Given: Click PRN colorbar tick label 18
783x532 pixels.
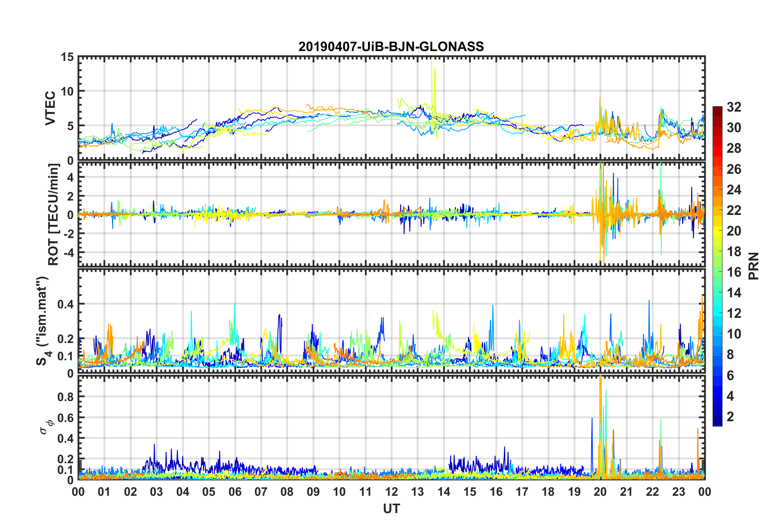Looking at the screenshot, I should click(x=734, y=251).
